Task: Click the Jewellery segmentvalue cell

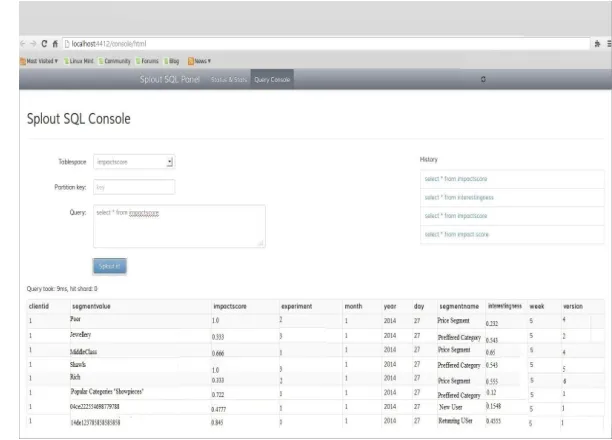Action: tap(80, 335)
